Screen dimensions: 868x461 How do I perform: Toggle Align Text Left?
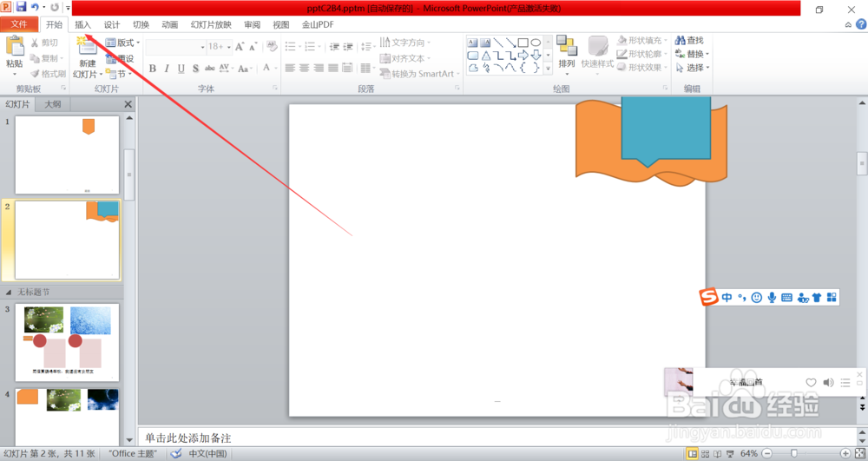(x=290, y=68)
